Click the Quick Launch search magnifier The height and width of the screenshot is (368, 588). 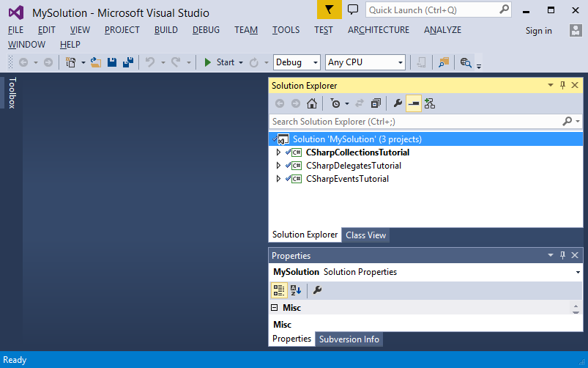tap(505, 10)
